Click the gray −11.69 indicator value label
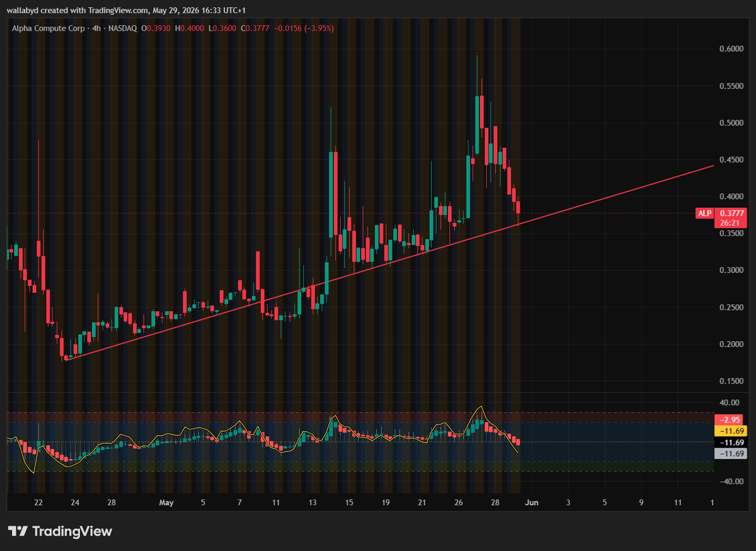 pyautogui.click(x=730, y=453)
